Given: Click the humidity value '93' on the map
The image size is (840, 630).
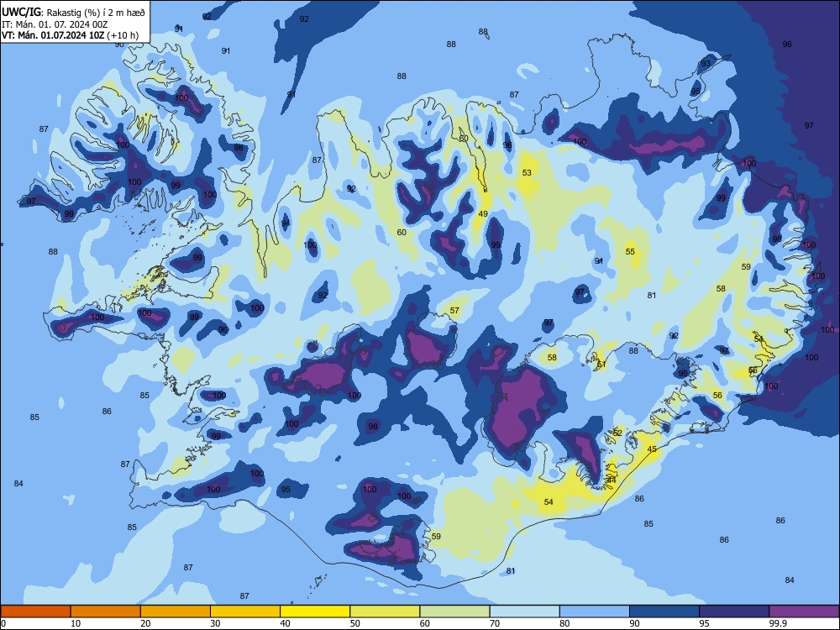Looking at the screenshot, I should pyautogui.click(x=706, y=63).
